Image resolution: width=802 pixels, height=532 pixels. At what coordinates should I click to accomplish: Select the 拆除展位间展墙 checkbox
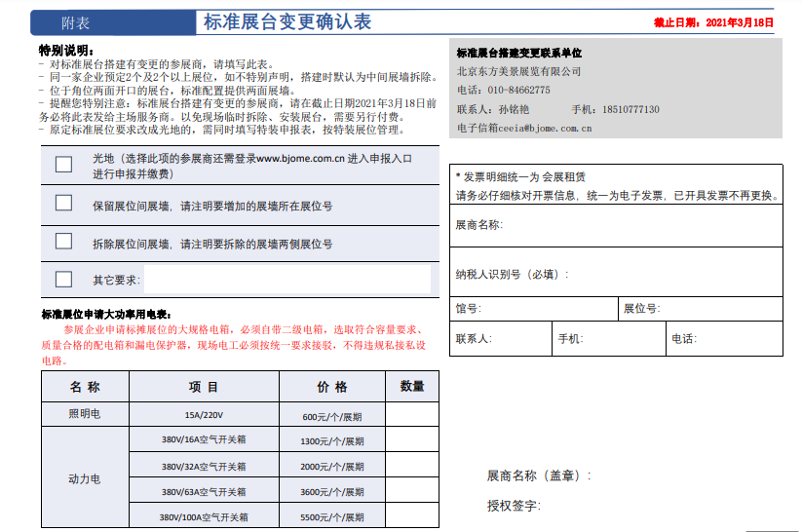pyautogui.click(x=63, y=241)
